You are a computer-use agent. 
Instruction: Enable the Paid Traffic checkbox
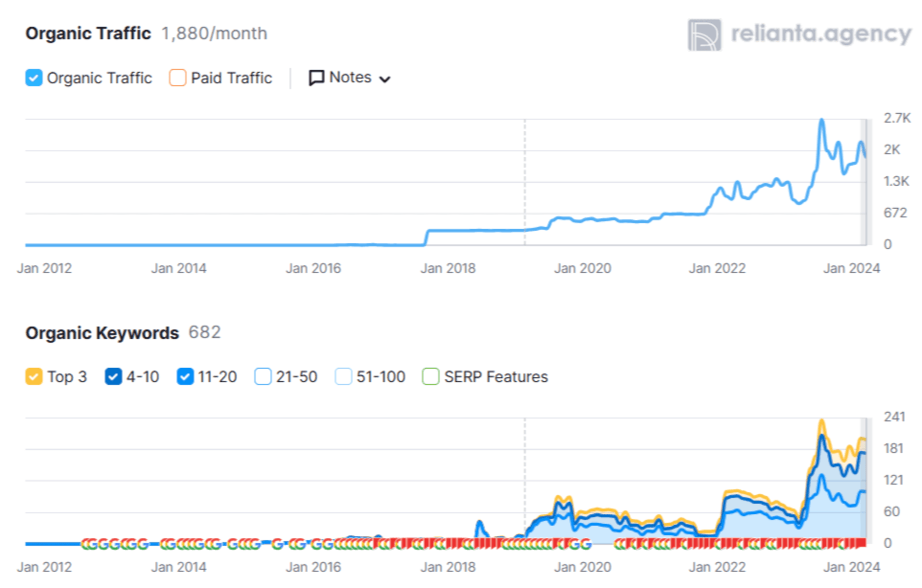pos(177,78)
